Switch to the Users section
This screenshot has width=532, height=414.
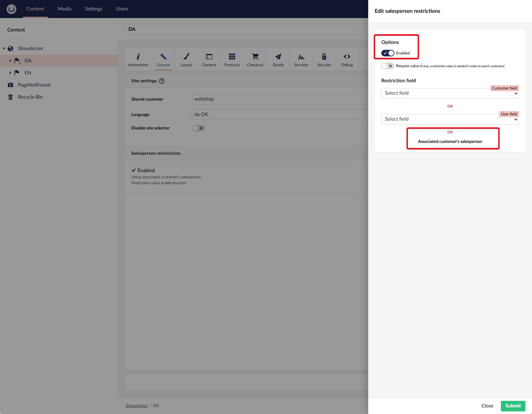click(x=122, y=9)
